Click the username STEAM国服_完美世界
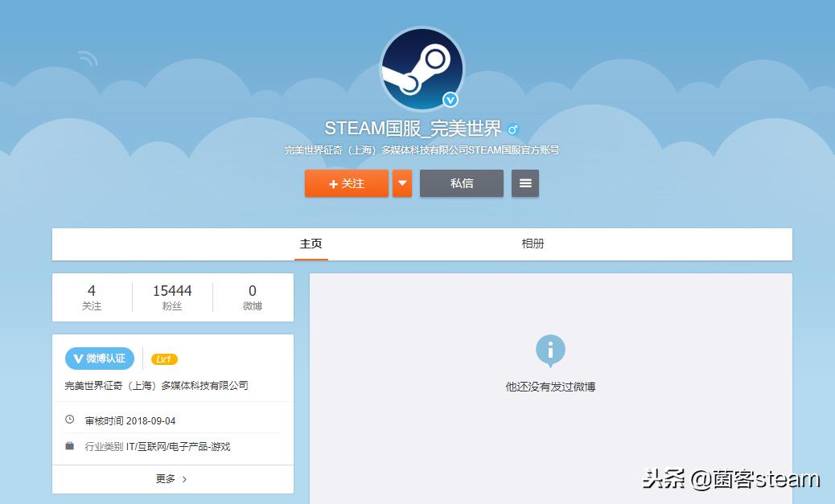 [413, 129]
